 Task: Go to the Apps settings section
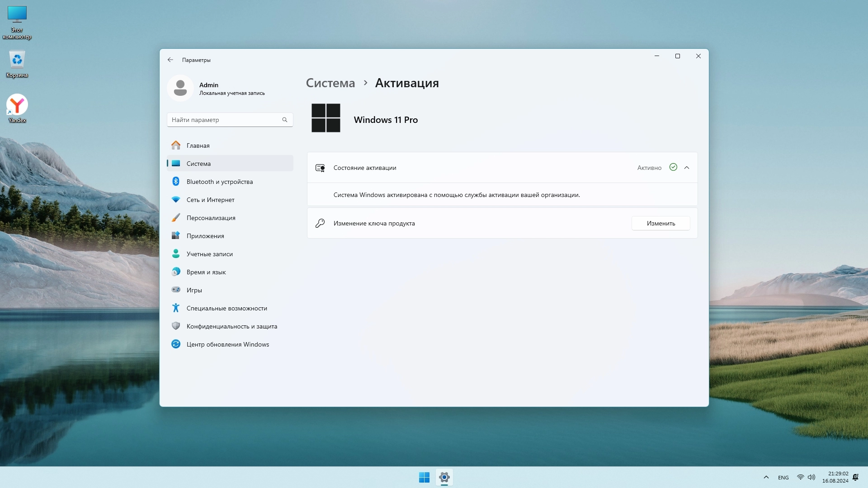205,236
